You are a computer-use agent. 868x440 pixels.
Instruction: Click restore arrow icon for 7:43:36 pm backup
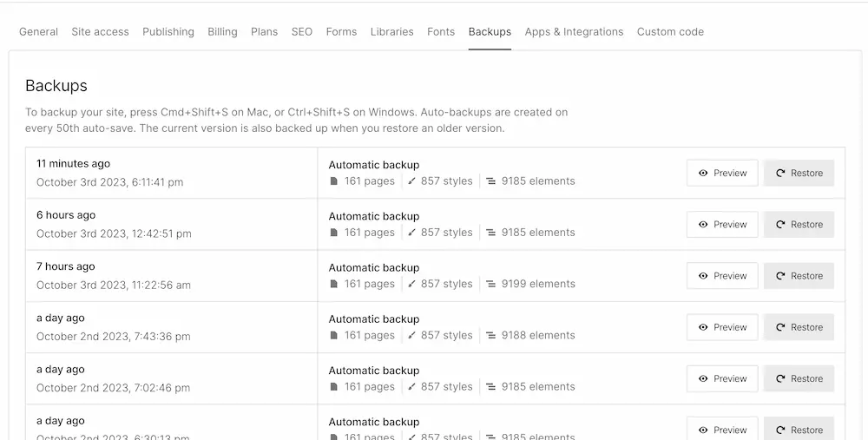[x=780, y=327]
